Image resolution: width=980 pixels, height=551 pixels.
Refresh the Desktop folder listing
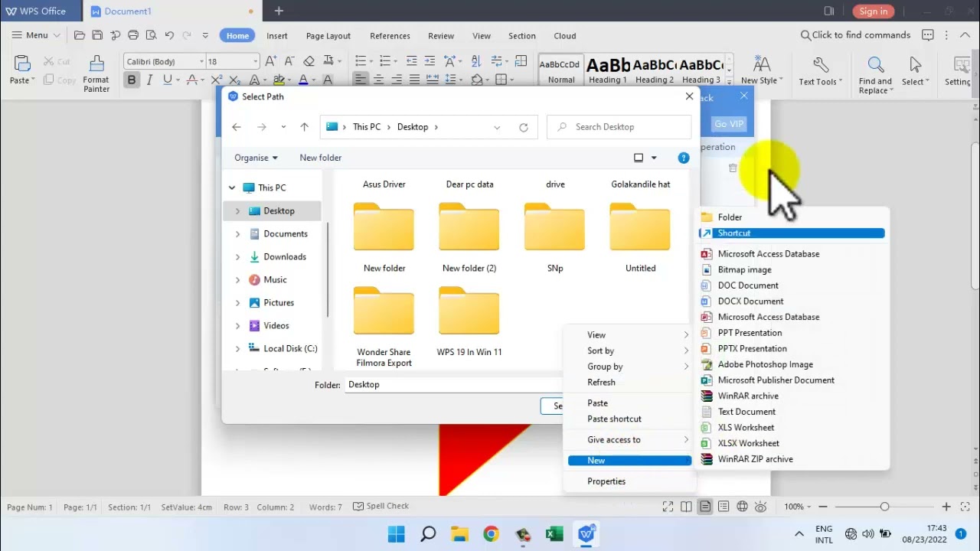tap(524, 127)
